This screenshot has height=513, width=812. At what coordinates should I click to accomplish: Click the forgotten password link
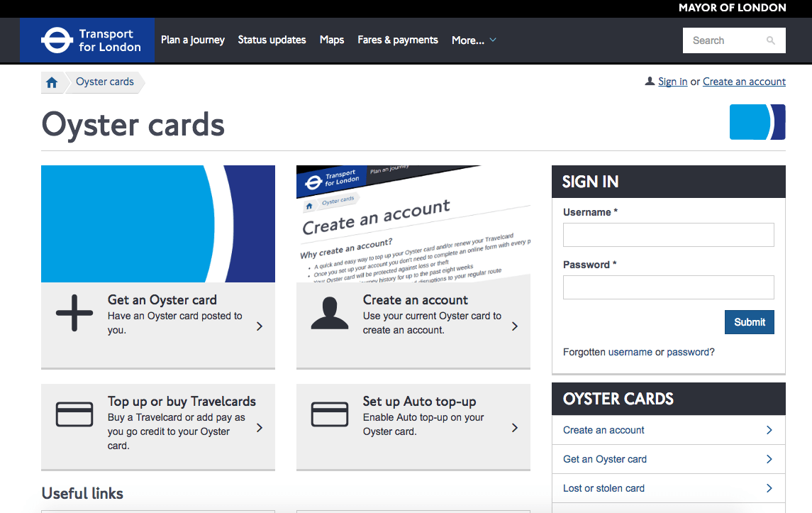688,353
